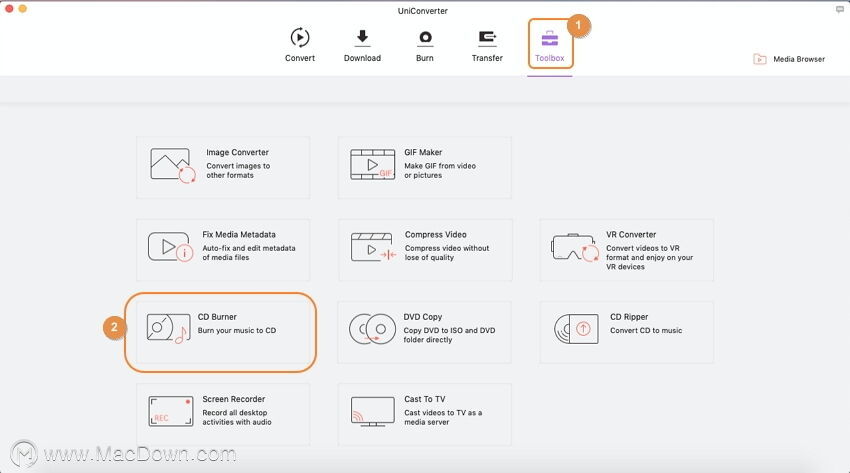Launch Fix Media Metadata title
The height and width of the screenshot is (473, 850).
coord(239,235)
